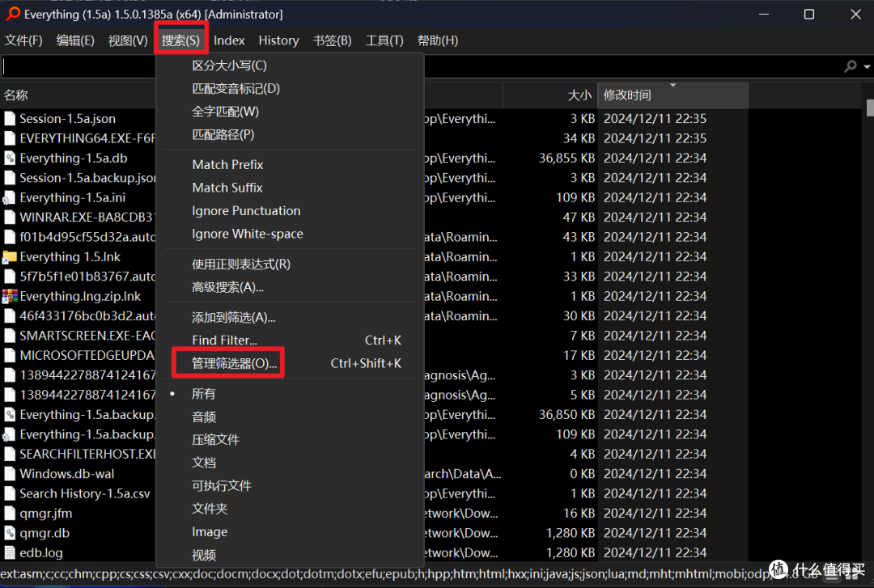Click the WinRAR icon of Everything.lng.zip.lnk
This screenshot has width=874, height=588.
tap(10, 297)
